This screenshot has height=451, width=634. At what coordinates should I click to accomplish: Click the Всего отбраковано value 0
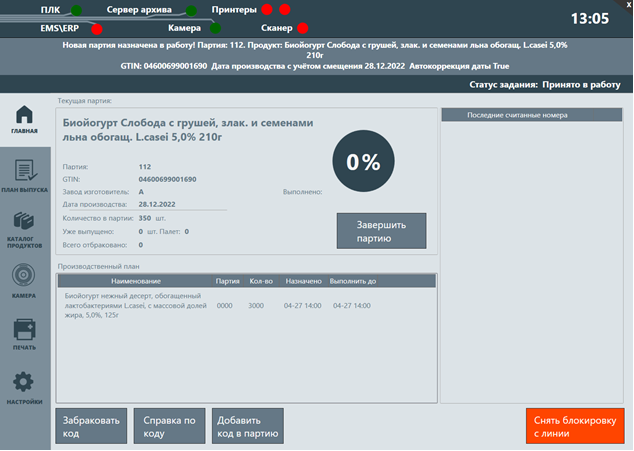click(141, 245)
